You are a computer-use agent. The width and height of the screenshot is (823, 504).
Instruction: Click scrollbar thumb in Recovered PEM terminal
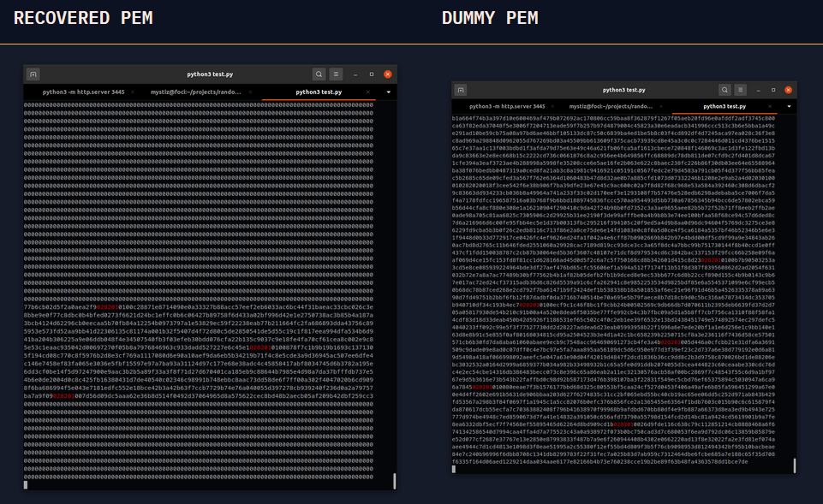394,481
